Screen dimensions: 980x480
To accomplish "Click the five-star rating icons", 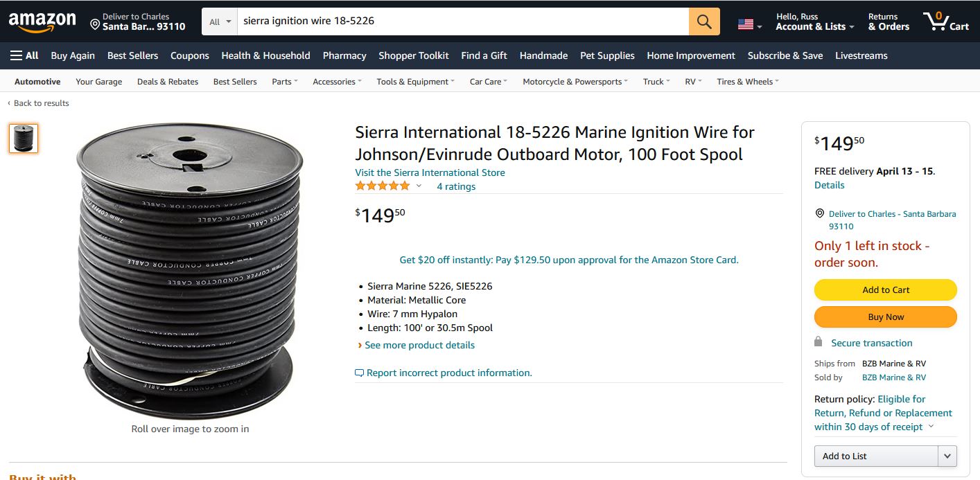I will (383, 186).
